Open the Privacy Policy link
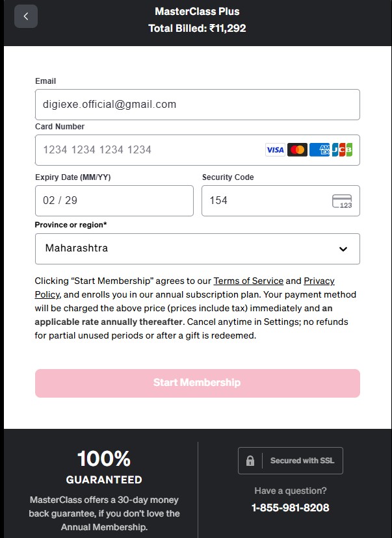392x538 pixels. (x=319, y=281)
